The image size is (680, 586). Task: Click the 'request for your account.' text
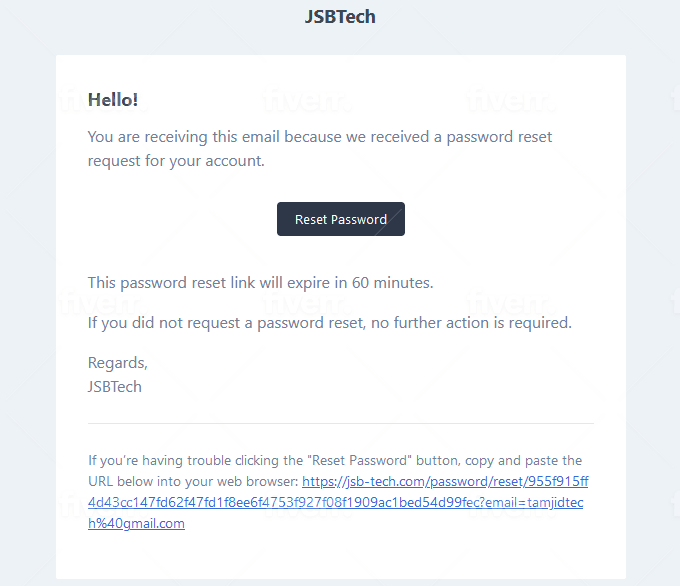pyautogui.click(x=176, y=161)
